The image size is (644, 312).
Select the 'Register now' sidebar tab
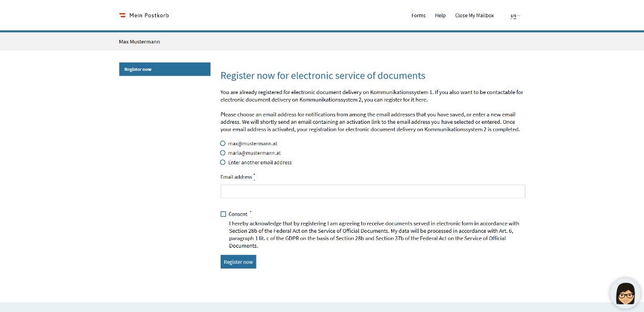point(165,69)
